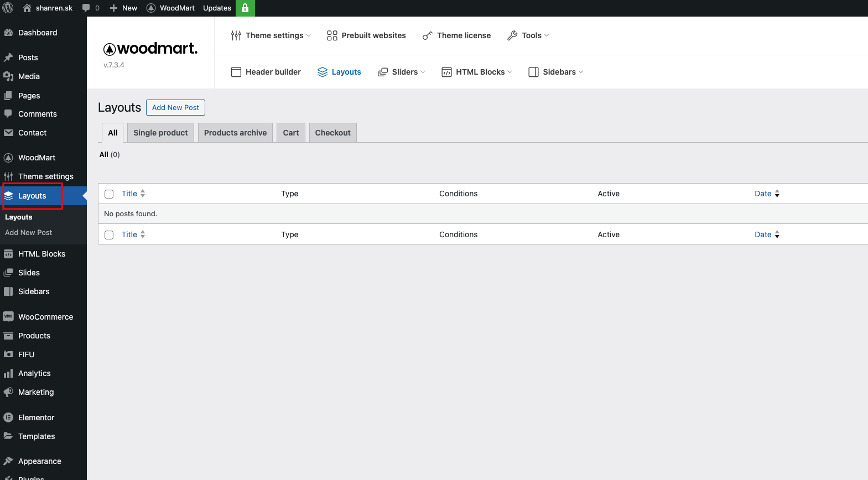868x480 pixels.
Task: Click the Theme settings sliders icon in sidebar
Action: 8,176
